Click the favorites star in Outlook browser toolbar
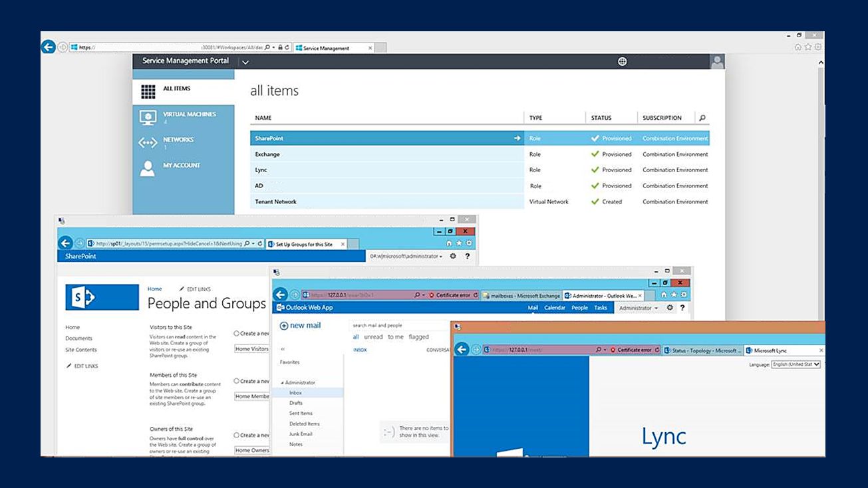This screenshot has width=868, height=488. click(x=674, y=295)
